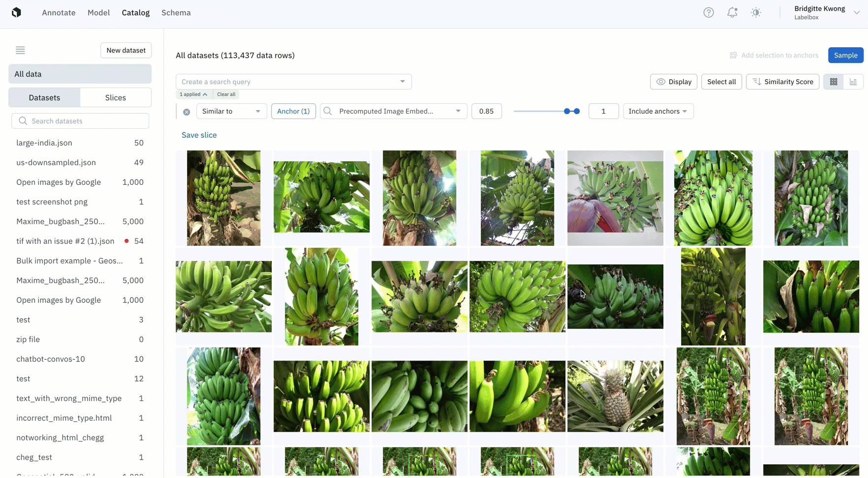Viewport: 868px width, 478px height.
Task: Open the dark green banana thumbnail under cursor
Action: (615, 297)
